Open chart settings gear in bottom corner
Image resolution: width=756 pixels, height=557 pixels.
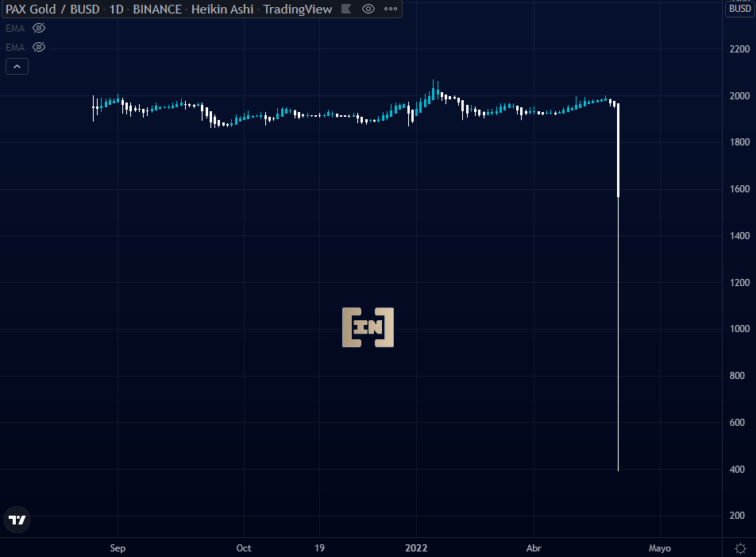click(x=740, y=548)
